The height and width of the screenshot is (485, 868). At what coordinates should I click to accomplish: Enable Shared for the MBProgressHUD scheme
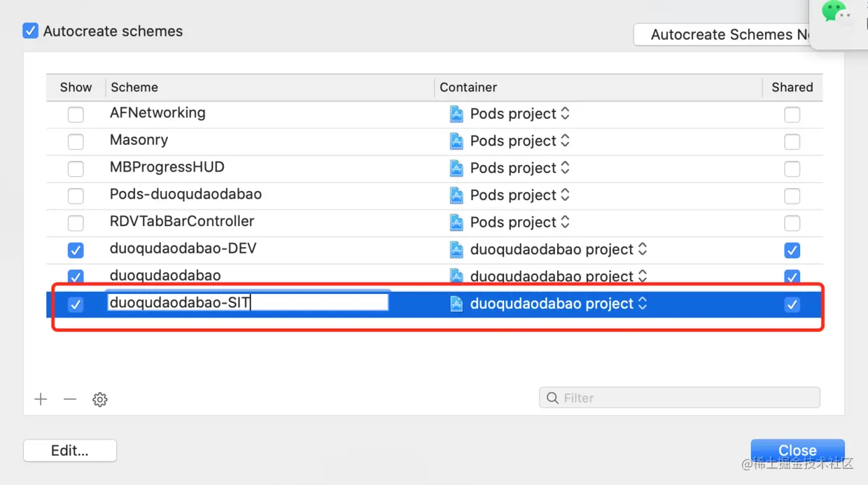click(x=792, y=169)
